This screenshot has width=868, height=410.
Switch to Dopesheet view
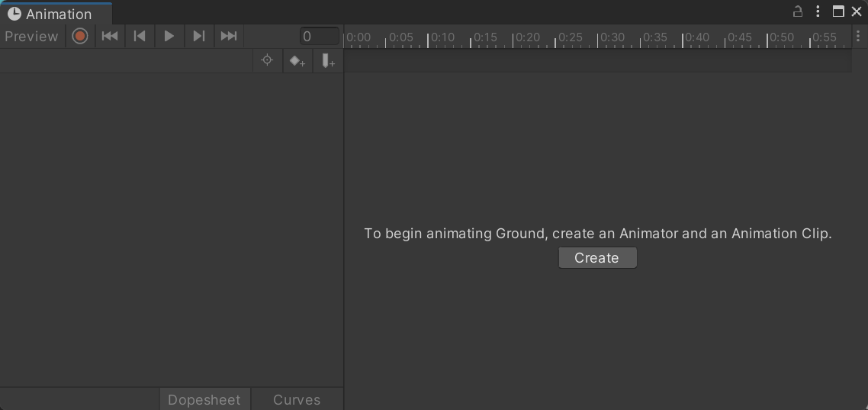coord(204,399)
